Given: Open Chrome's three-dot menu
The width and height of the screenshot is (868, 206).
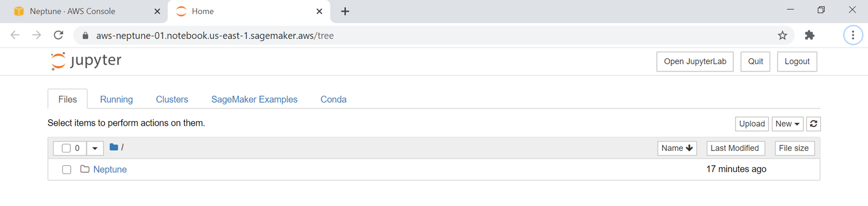Looking at the screenshot, I should [853, 36].
